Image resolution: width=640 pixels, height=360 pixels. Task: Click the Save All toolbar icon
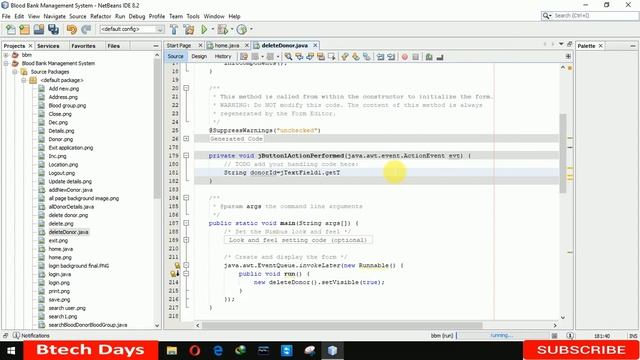[53, 29]
